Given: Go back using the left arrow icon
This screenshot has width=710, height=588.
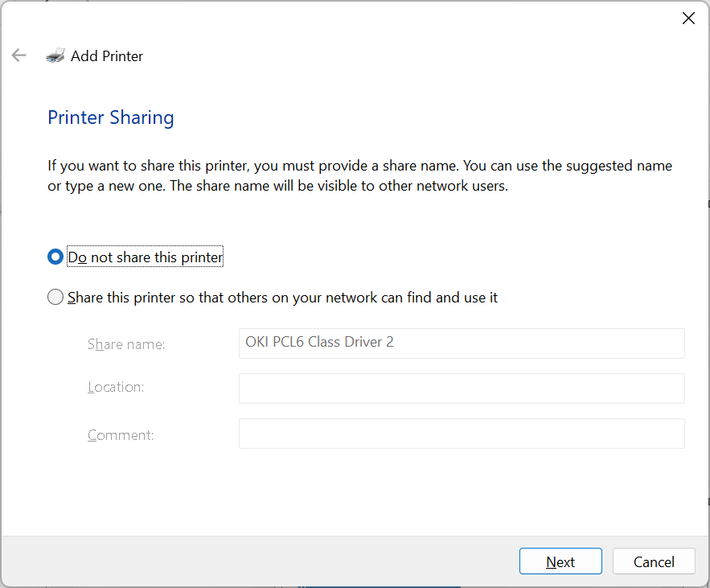Looking at the screenshot, I should click(19, 56).
